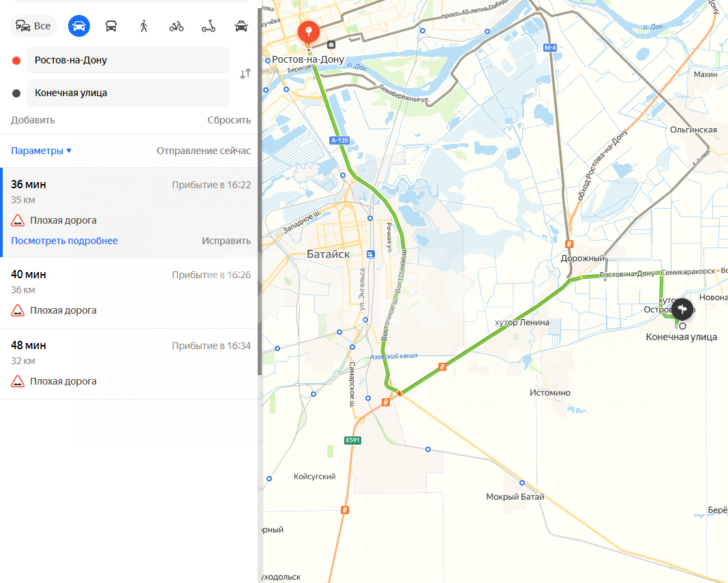Reset the route with Сбросить

click(x=229, y=120)
